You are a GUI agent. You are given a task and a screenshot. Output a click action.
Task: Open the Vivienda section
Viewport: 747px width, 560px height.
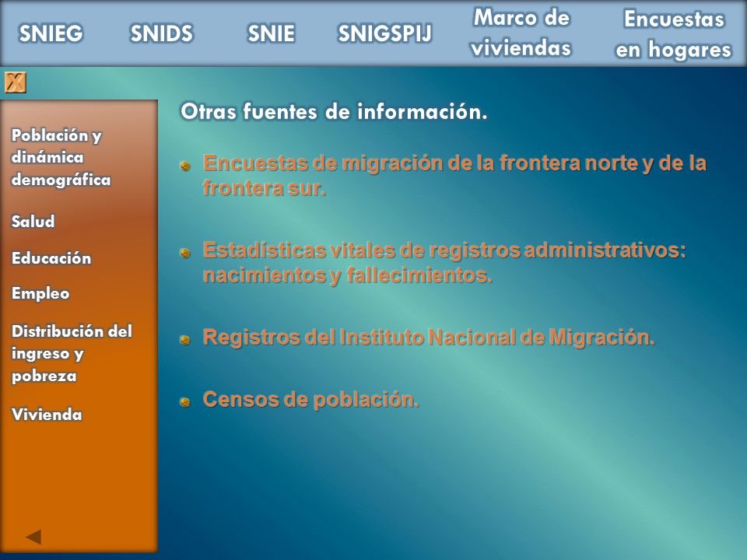(x=47, y=415)
